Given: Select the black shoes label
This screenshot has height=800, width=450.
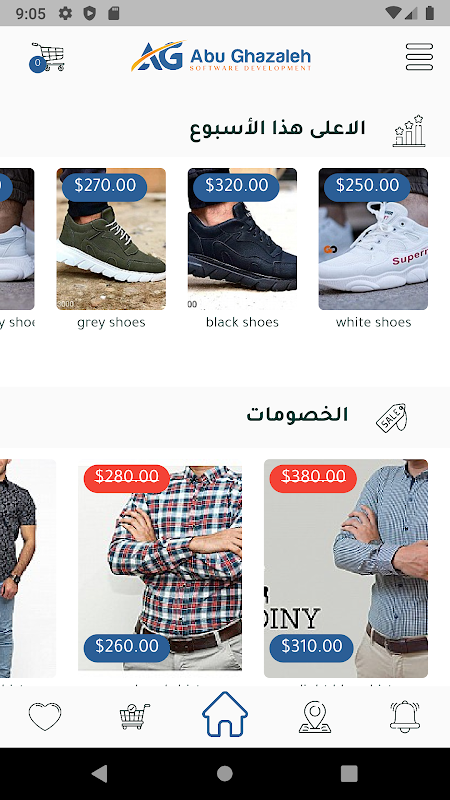Looking at the screenshot, I should tap(242, 322).
